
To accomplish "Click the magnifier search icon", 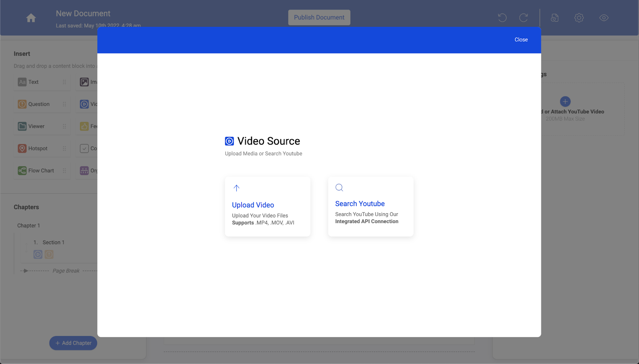I will point(339,188).
